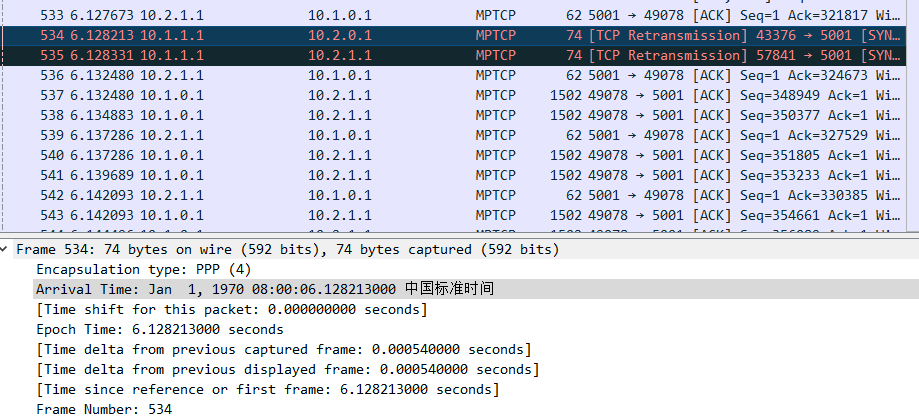The image size is (919, 417).
Task: Select packet 542 with Ack=330385
Action: 454,195
